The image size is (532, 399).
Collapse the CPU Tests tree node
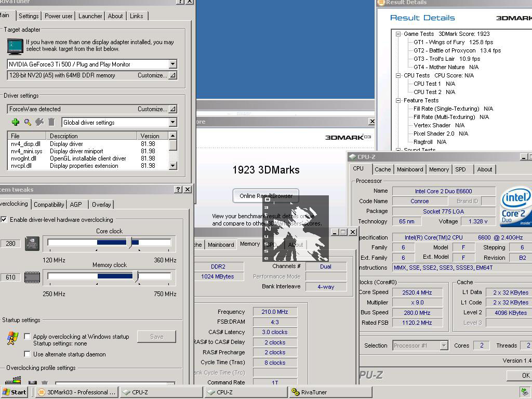(398, 75)
